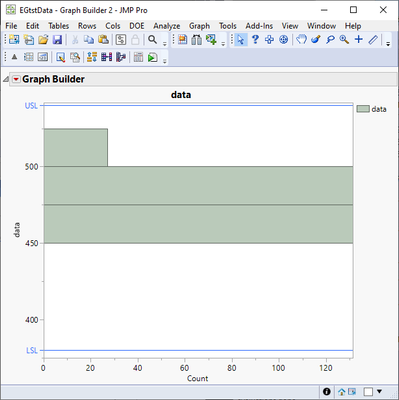Open Graph Builder red triangle menu
This screenshot has height=400, width=399.
[x=16, y=79]
